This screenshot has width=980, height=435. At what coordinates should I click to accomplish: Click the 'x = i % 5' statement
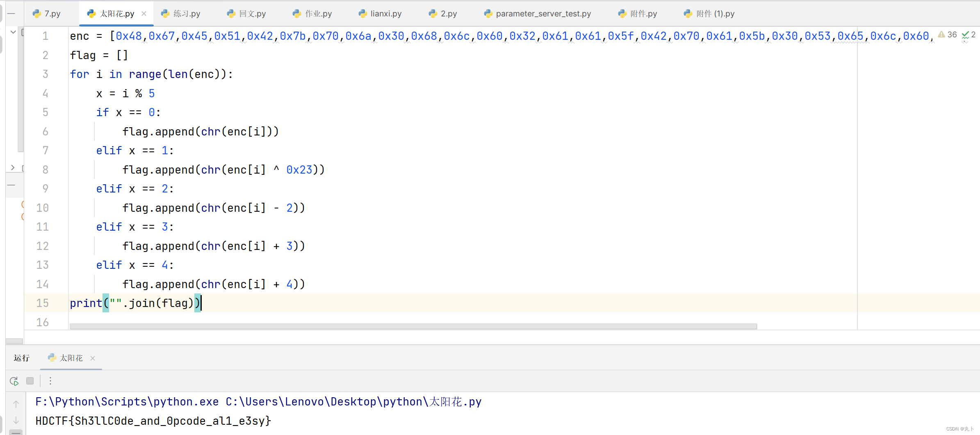125,94
